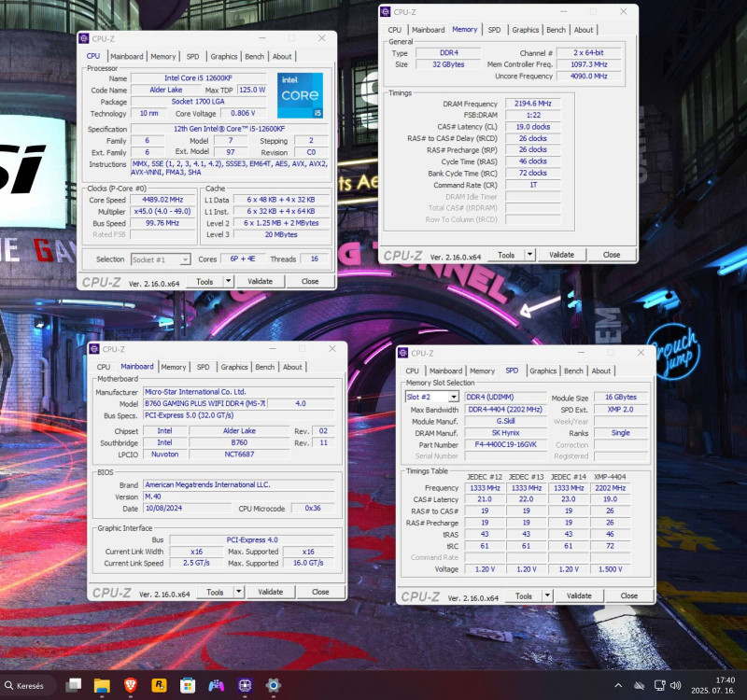Click the DRAM Frequency 2194.6 MHz value
The width and height of the screenshot is (747, 700).
(532, 104)
